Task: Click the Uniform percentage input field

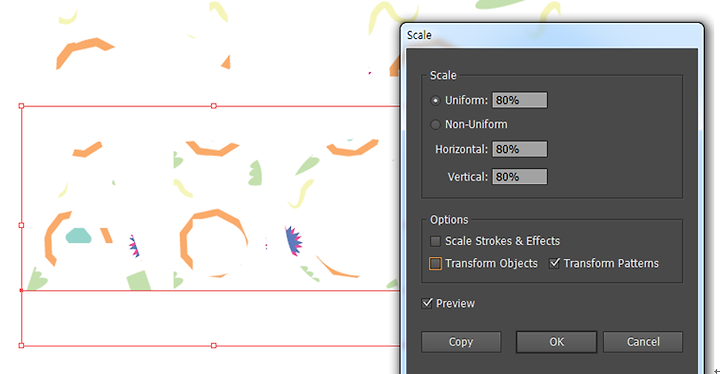Action: click(520, 100)
